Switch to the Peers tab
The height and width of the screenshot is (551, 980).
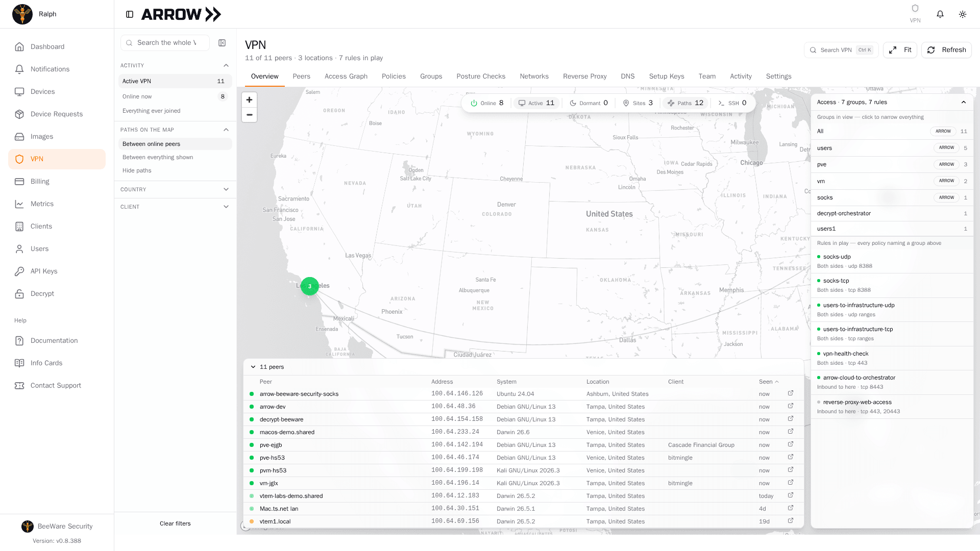coord(301,77)
